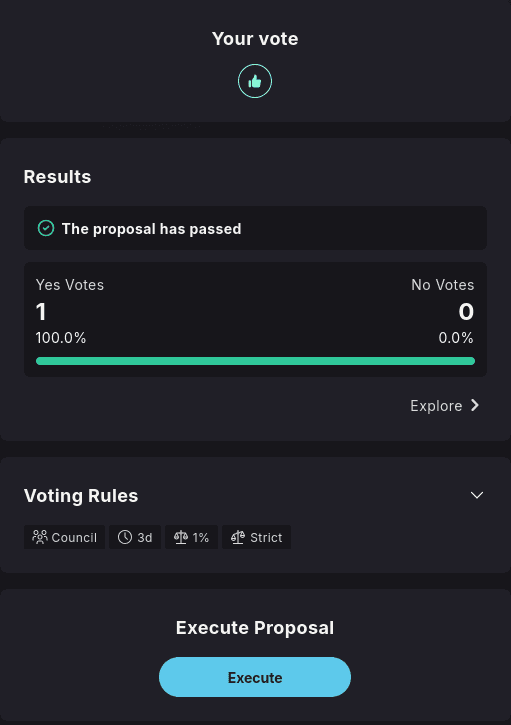Click the thumbs-up vote icon

tap(255, 81)
